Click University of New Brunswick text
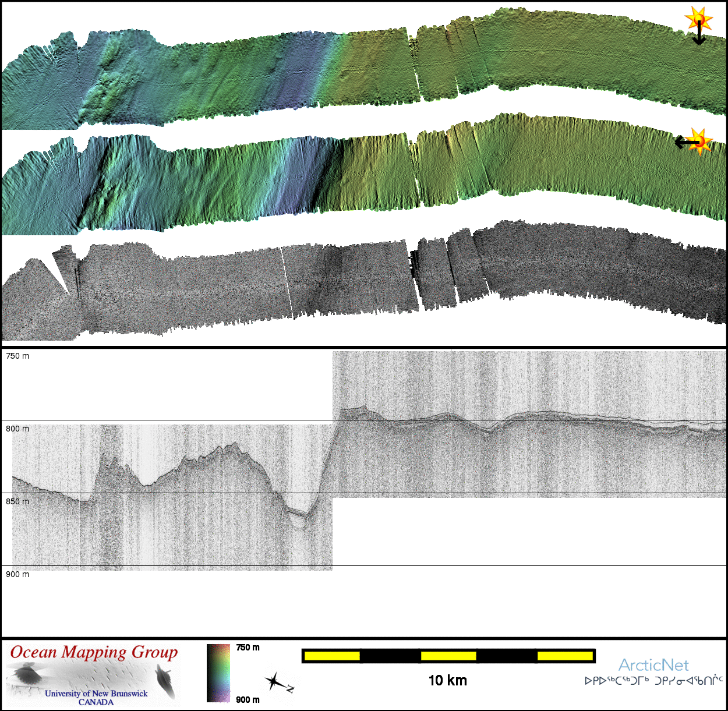Viewport: 728px width, 711px height. (x=96, y=694)
